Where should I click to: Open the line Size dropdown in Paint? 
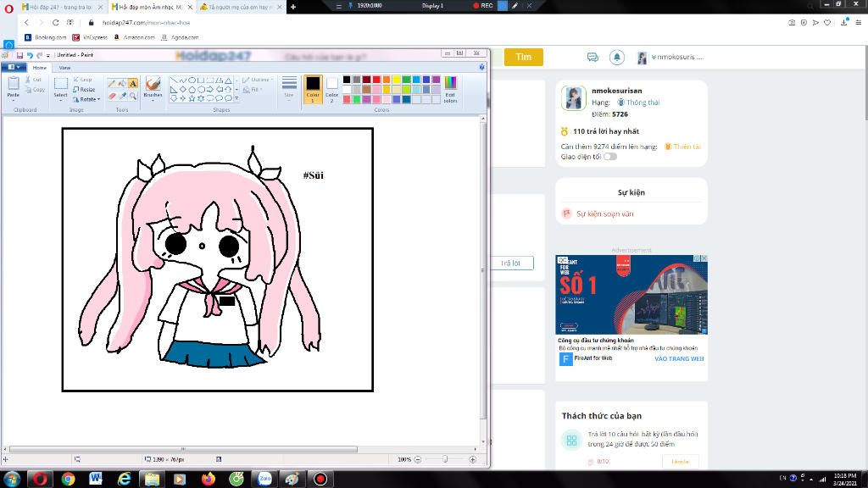pyautogui.click(x=289, y=90)
